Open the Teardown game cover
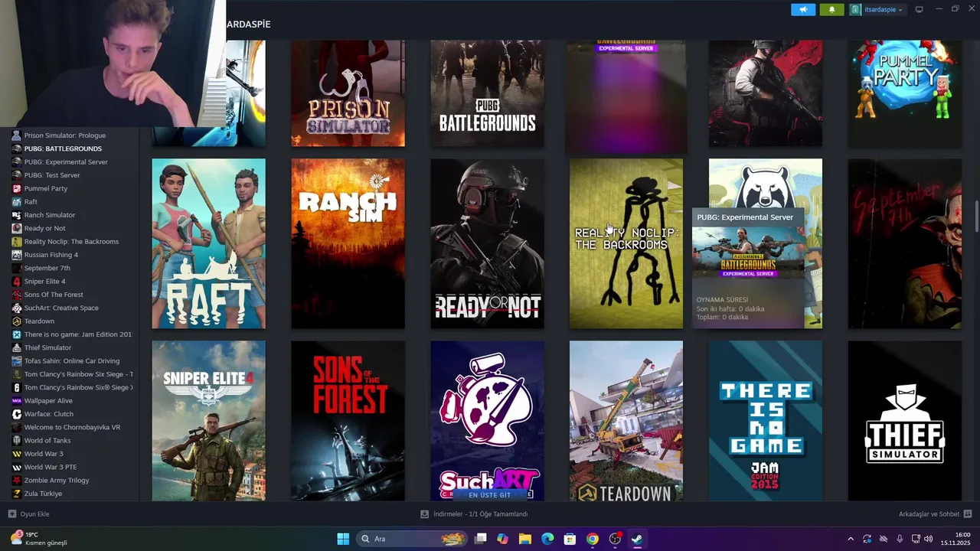Viewport: 980px width, 551px height. click(x=626, y=421)
